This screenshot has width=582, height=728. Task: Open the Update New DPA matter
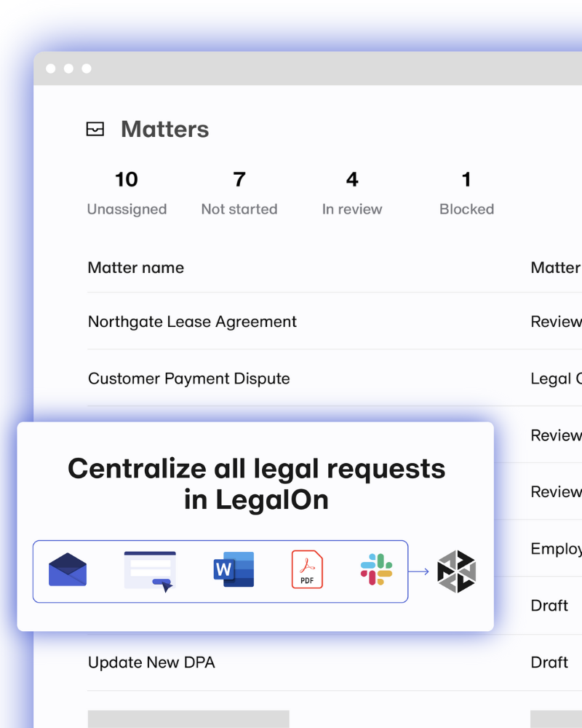coord(151,662)
